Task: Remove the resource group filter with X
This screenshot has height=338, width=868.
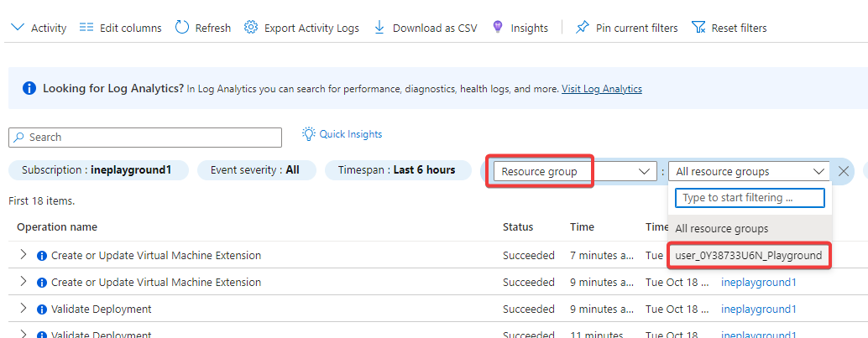Action: coord(844,171)
